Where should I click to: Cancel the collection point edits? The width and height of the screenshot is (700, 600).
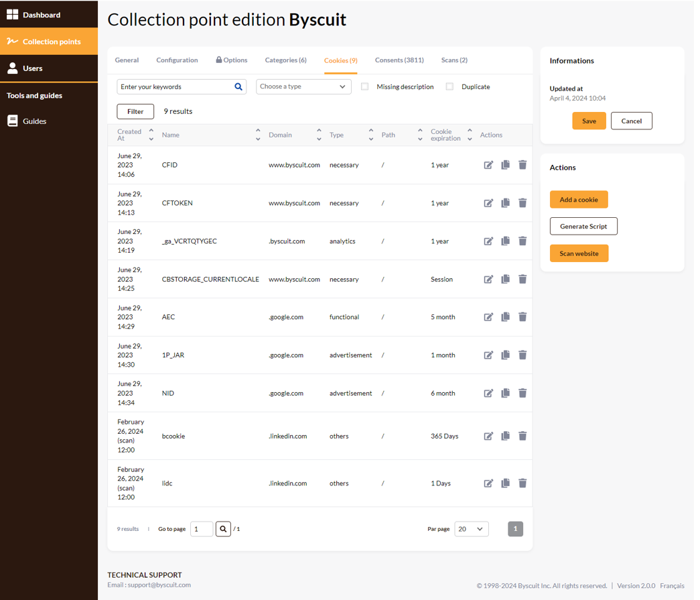point(631,121)
